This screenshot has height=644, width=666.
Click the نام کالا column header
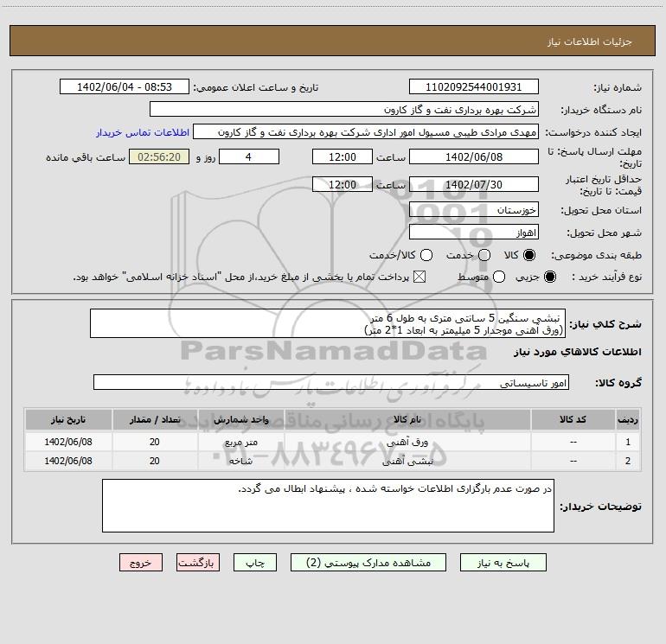pos(407,420)
